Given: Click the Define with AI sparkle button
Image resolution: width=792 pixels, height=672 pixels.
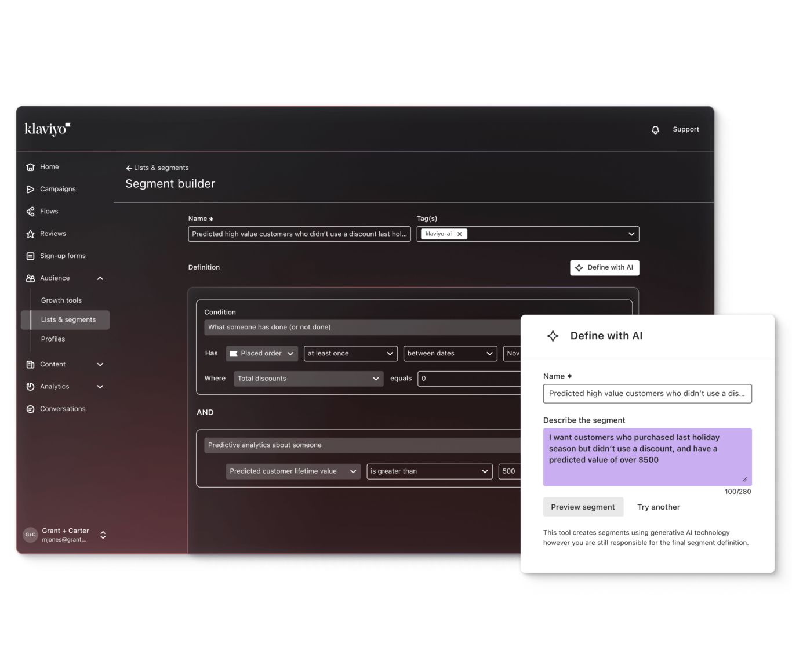Looking at the screenshot, I should (604, 267).
